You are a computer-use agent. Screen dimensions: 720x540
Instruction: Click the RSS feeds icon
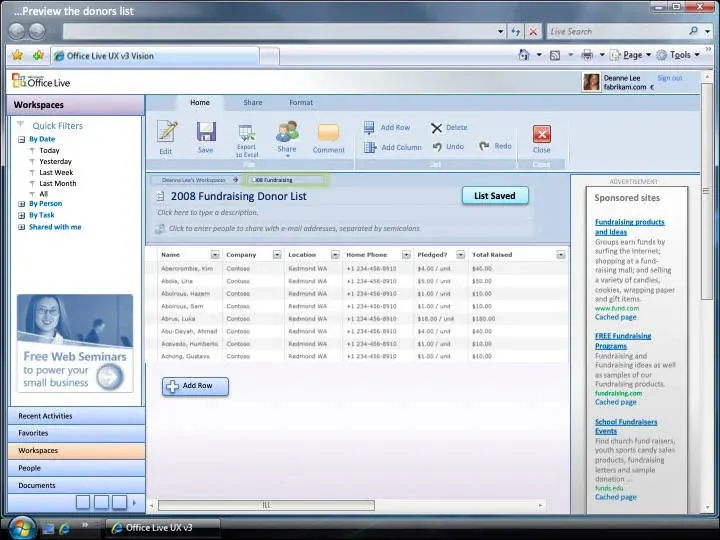click(x=555, y=56)
